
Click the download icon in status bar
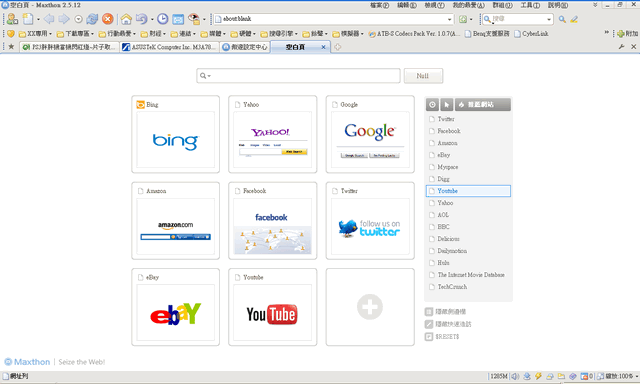click(527, 376)
